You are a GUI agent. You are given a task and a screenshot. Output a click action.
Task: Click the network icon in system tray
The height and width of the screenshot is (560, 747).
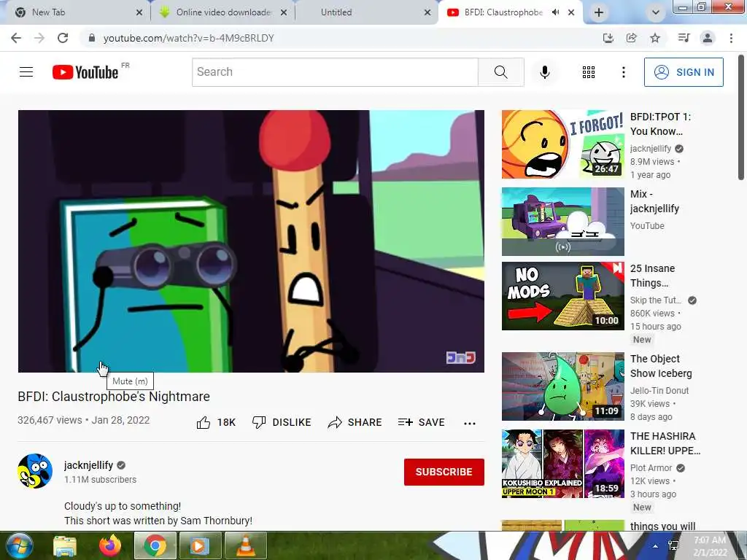[x=673, y=546]
